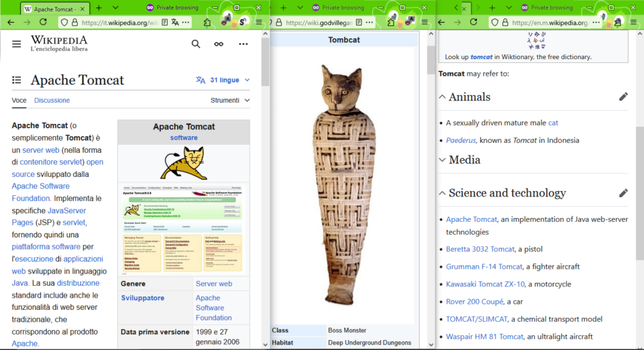This screenshot has height=350, width=644.
Task: Open the Sviluppatore infobox label link
Action: click(142, 298)
